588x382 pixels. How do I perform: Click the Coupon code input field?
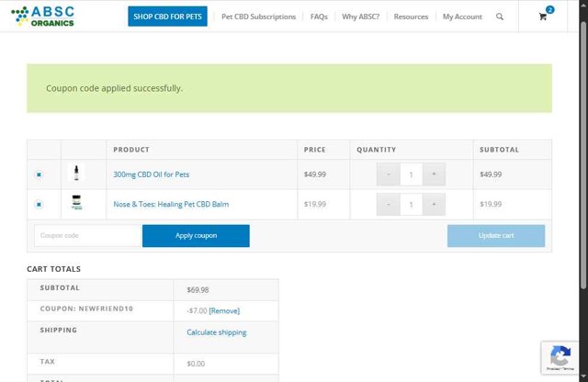point(88,236)
